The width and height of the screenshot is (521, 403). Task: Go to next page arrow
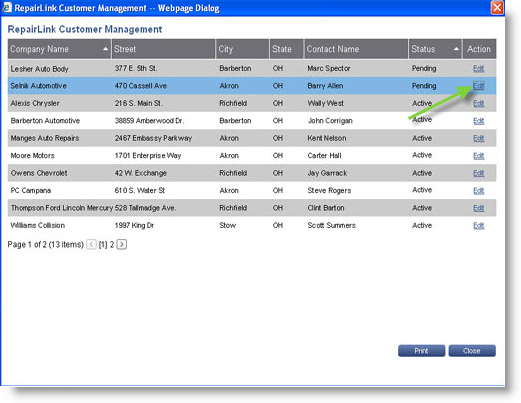coord(122,244)
